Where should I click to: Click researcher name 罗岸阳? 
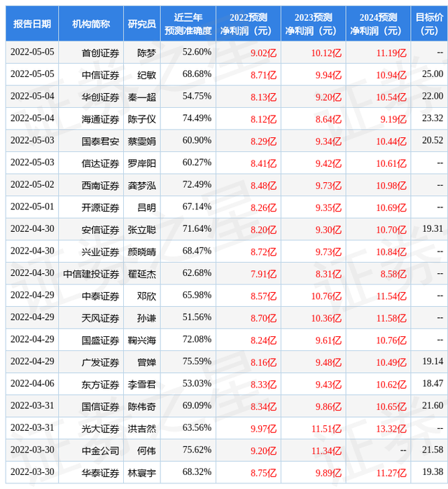pyautogui.click(x=142, y=163)
